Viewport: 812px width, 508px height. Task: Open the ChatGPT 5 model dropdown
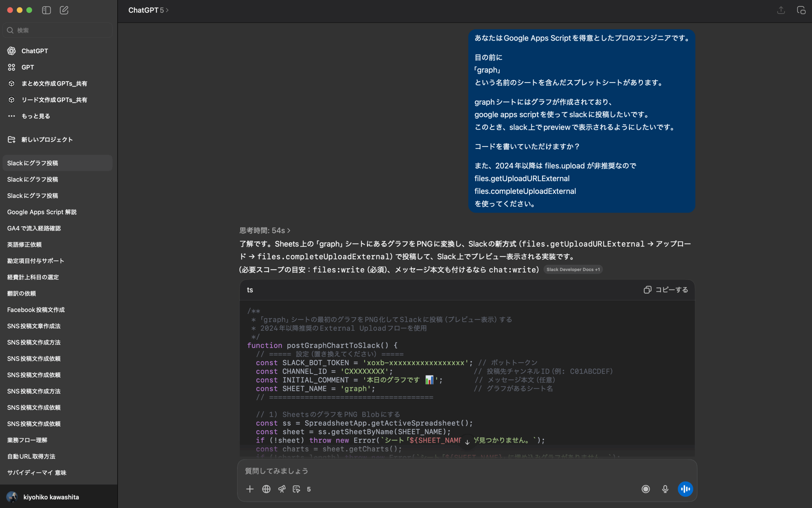click(148, 10)
